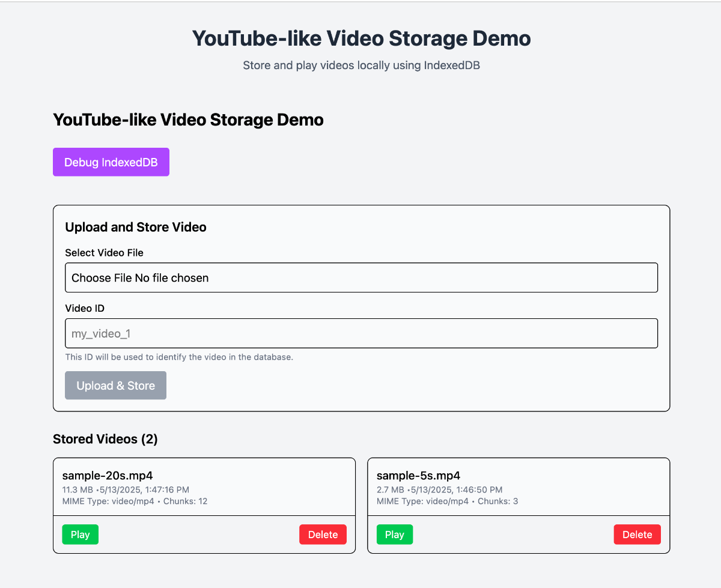Click the ID database hint text
Viewport: 721px width, 588px height.
pyautogui.click(x=179, y=357)
